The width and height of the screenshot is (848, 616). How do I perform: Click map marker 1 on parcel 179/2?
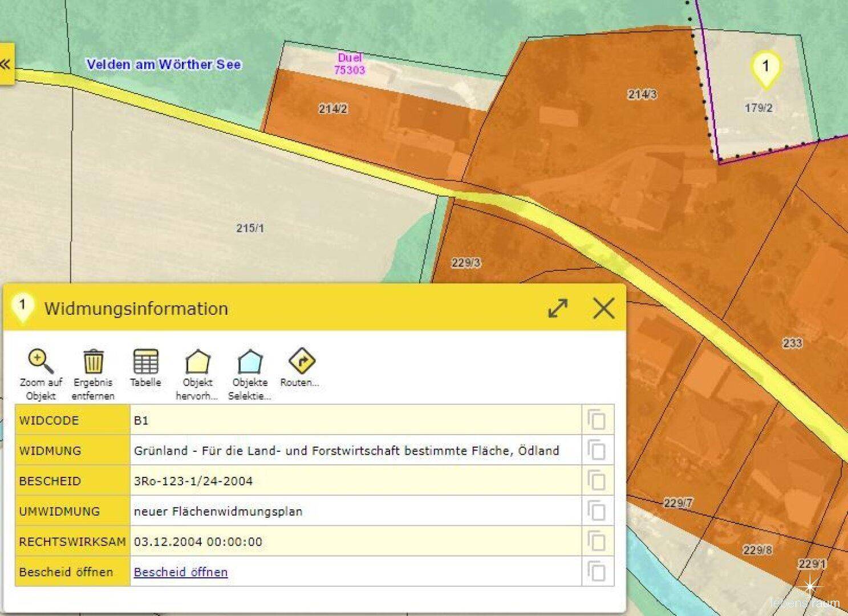766,70
